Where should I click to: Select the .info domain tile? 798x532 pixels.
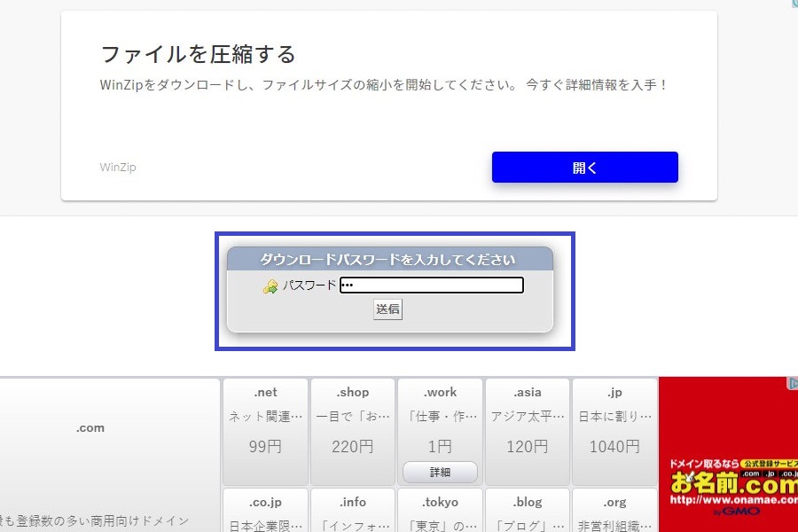point(352,511)
